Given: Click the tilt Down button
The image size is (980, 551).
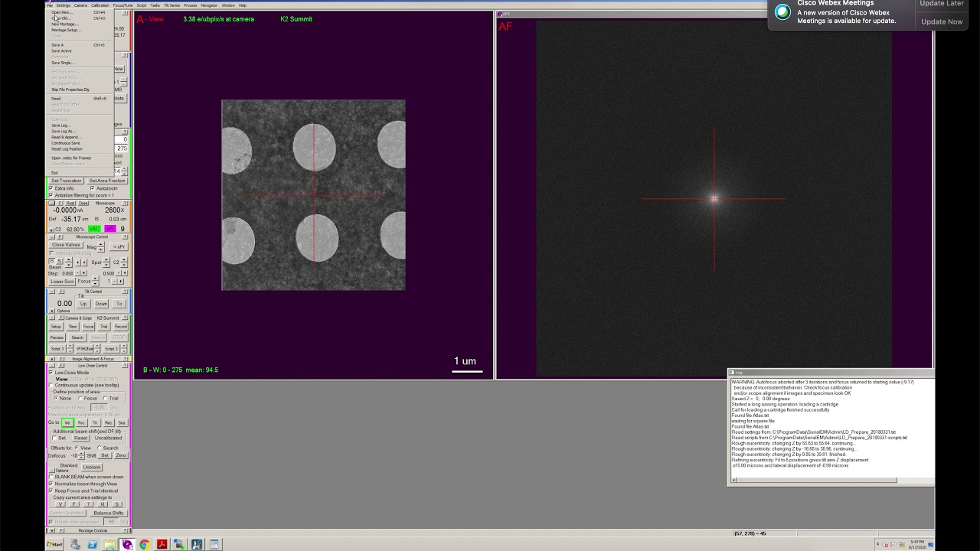Looking at the screenshot, I should coord(101,304).
